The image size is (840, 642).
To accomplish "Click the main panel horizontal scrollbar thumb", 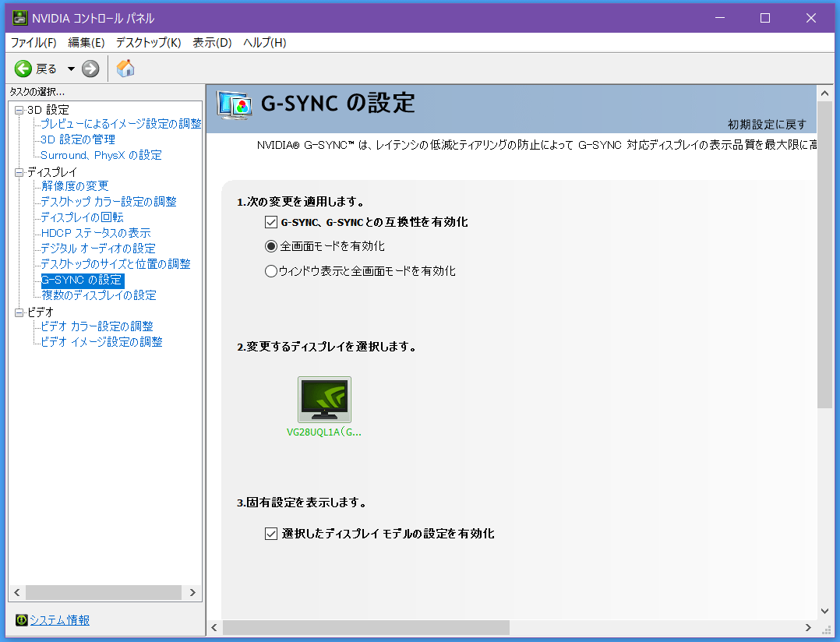I will 366,627.
